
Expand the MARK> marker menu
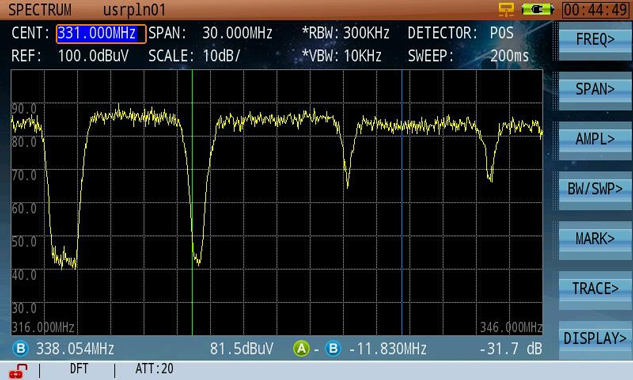click(x=595, y=240)
